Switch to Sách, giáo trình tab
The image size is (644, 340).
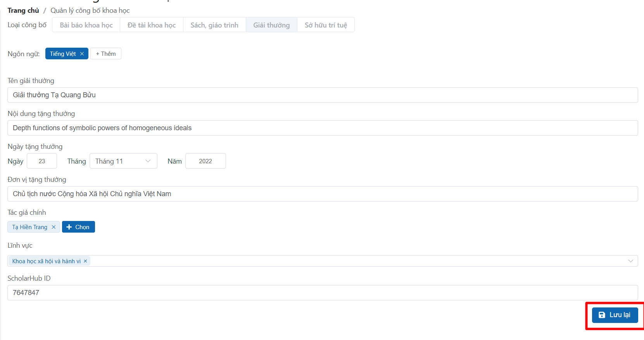(x=214, y=25)
